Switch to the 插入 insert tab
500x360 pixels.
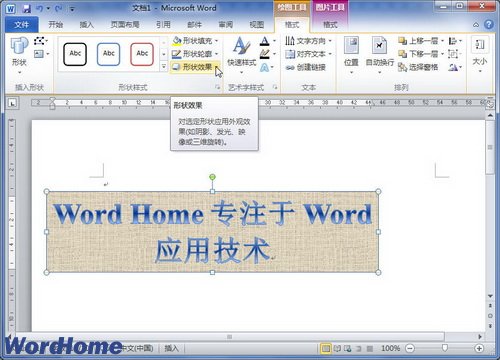tap(87, 25)
